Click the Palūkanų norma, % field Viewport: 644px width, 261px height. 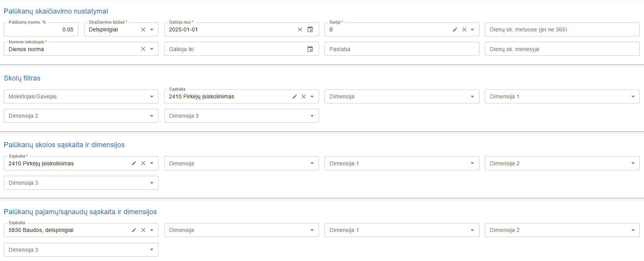coord(41,29)
